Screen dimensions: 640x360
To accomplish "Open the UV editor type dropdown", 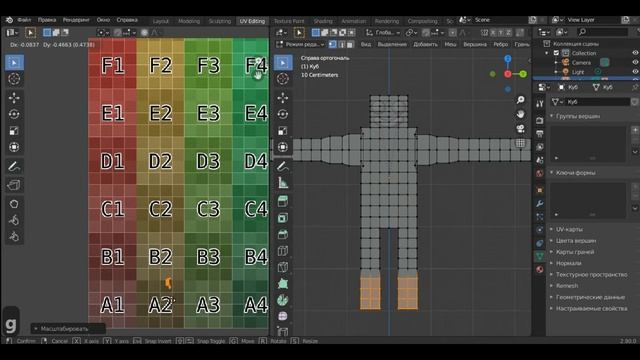I will point(12,33).
